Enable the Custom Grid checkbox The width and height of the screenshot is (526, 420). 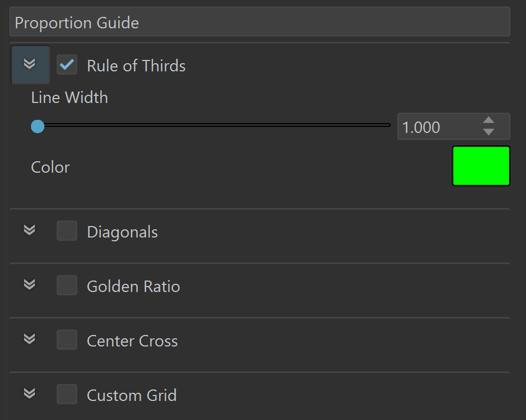pyautogui.click(x=66, y=394)
